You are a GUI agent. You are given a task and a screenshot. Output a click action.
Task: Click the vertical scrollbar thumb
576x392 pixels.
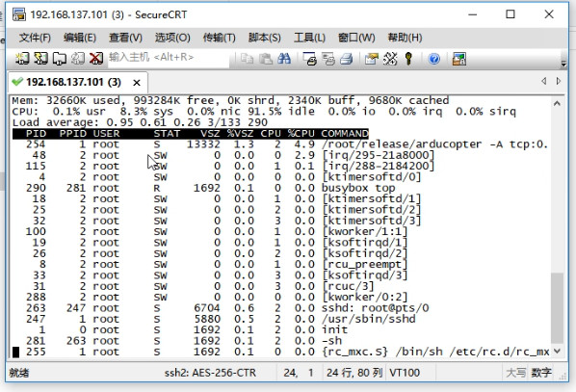tap(557, 308)
